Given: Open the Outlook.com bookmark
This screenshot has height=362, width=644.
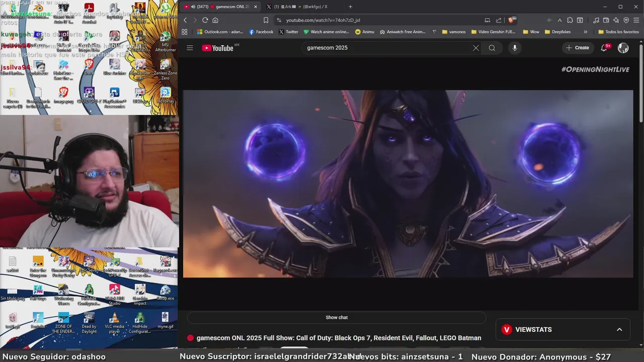Looking at the screenshot, I should [220, 32].
